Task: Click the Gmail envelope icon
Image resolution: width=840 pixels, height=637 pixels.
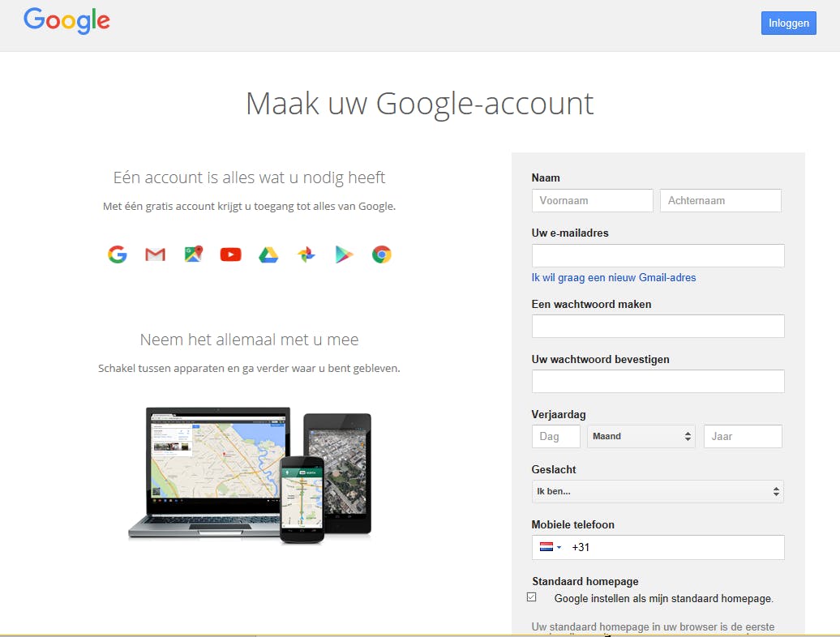Action: (x=156, y=254)
